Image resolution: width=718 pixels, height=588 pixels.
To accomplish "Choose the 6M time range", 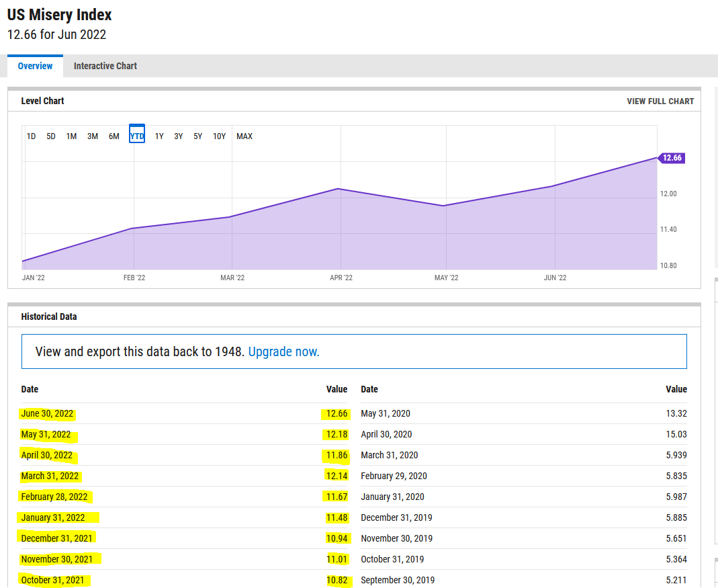I will 114,136.
